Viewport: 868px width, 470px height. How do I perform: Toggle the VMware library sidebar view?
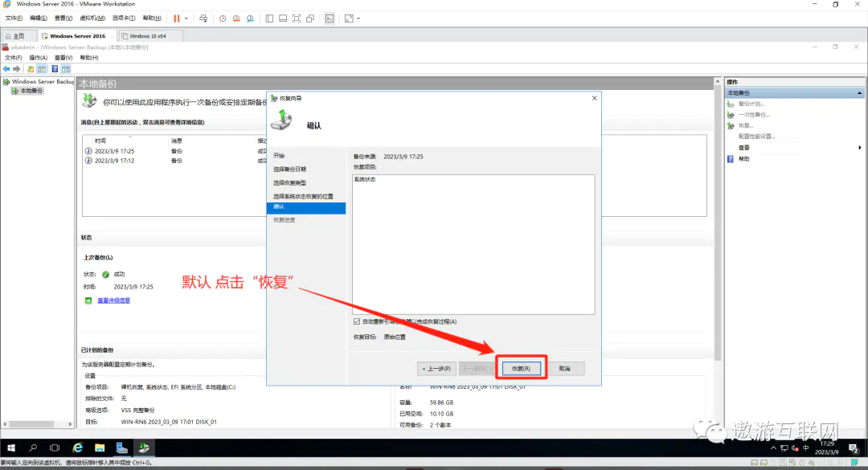[269, 18]
